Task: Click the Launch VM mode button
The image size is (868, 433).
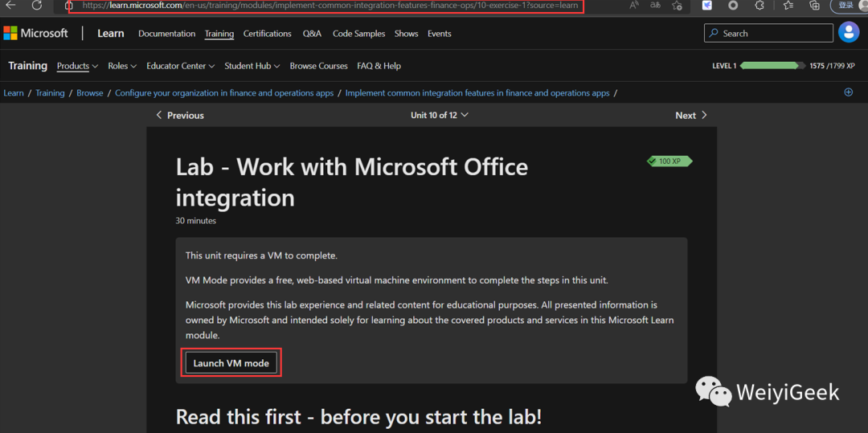Action: click(231, 363)
